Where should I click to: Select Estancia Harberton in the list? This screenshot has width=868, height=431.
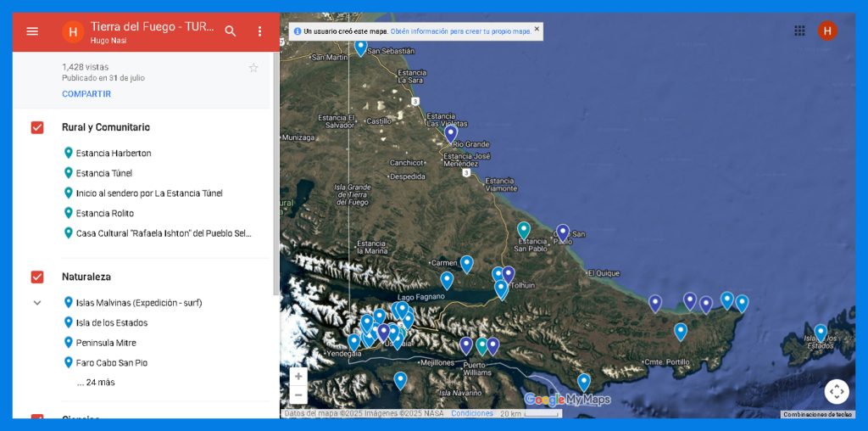(114, 154)
